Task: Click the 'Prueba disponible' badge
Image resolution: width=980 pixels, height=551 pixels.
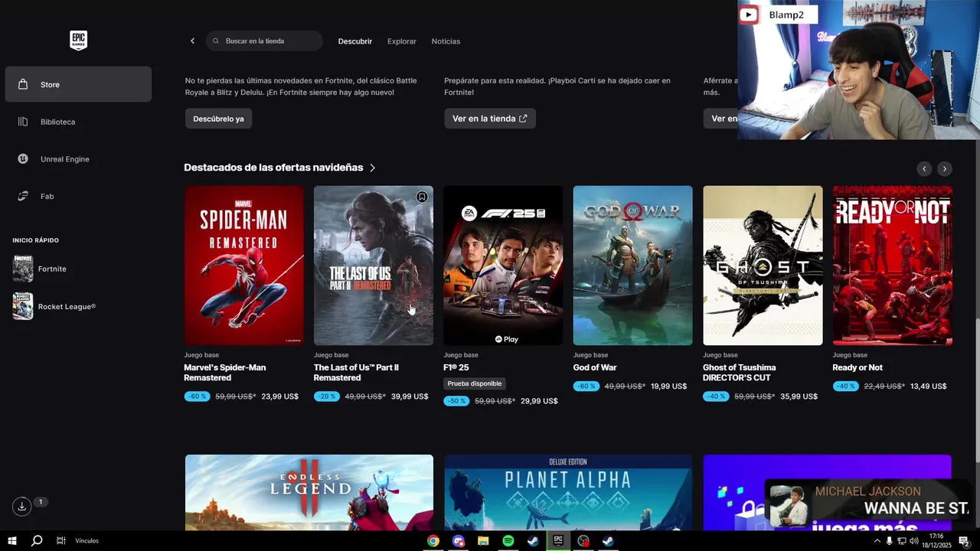Action: tap(475, 384)
